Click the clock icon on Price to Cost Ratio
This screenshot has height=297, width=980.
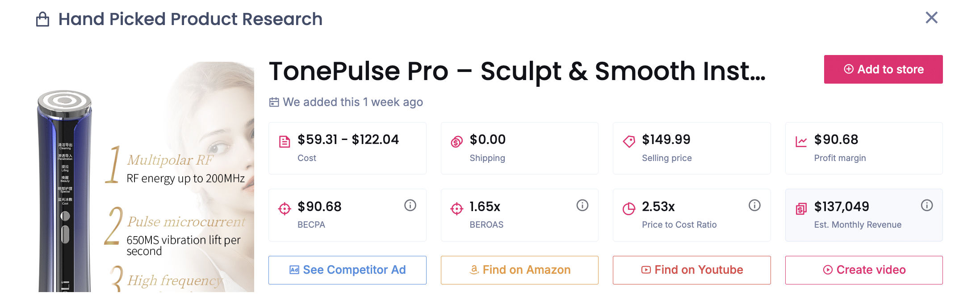click(x=629, y=207)
